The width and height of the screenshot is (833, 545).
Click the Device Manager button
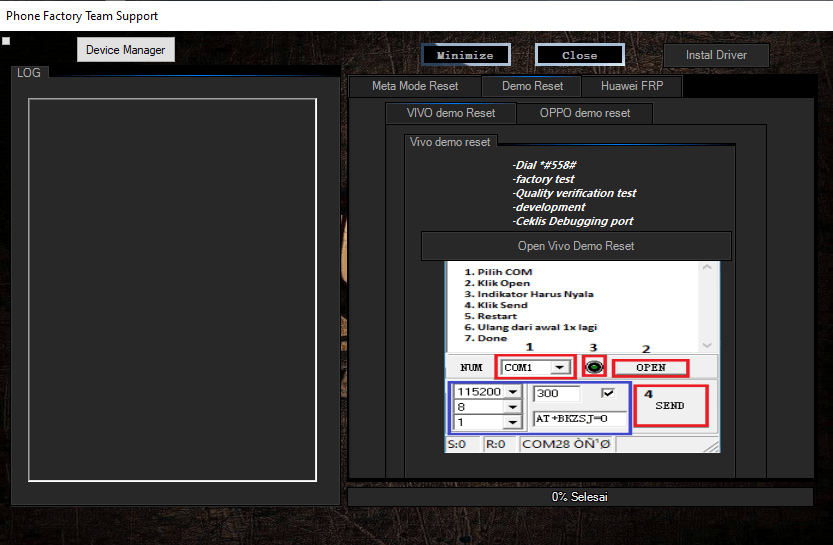[x=126, y=50]
